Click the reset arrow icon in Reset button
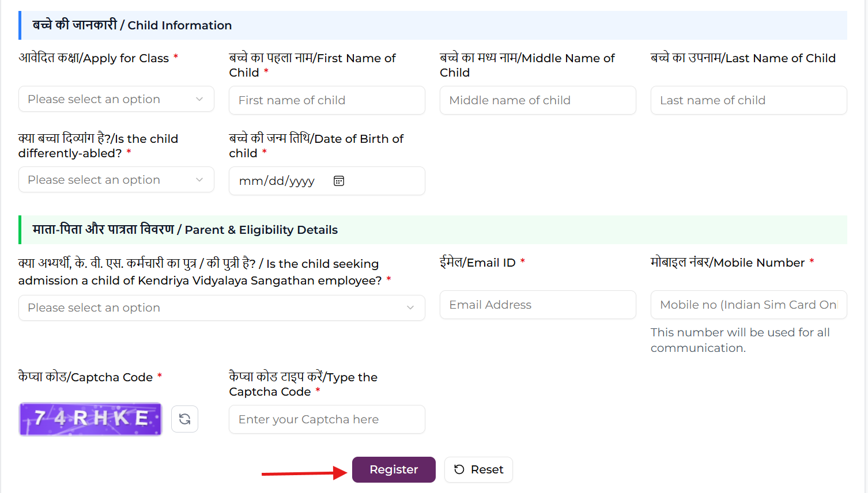Image resolution: width=868 pixels, height=493 pixels. point(459,469)
